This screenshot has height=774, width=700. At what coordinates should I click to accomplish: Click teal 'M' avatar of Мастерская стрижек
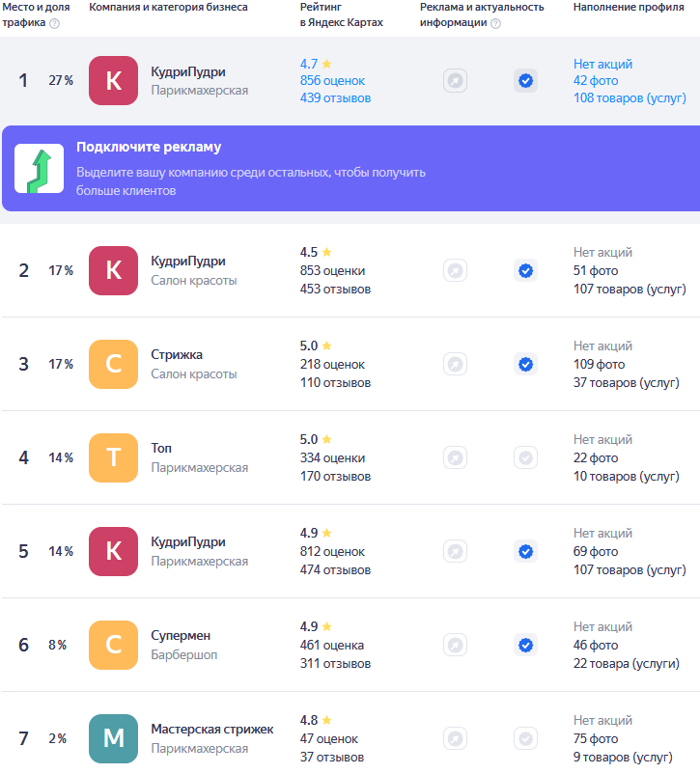click(x=113, y=738)
